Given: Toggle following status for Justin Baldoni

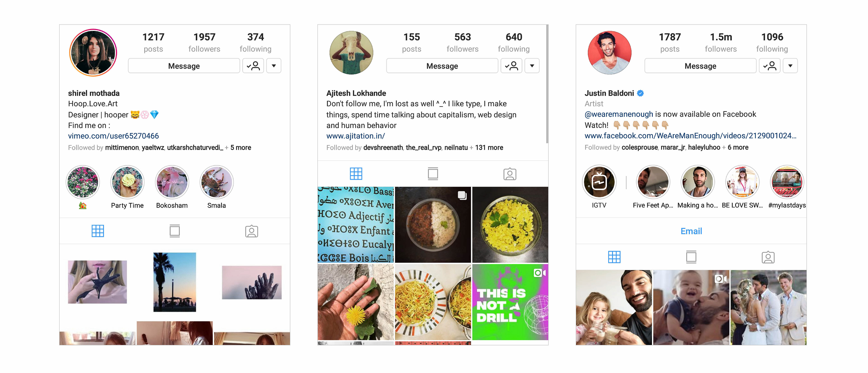Looking at the screenshot, I should (x=769, y=66).
